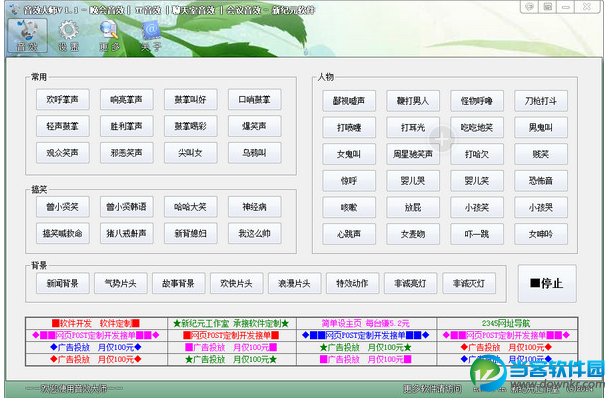Click the 怪物呼噜 button
The height and width of the screenshot is (398, 606).
pos(477,101)
